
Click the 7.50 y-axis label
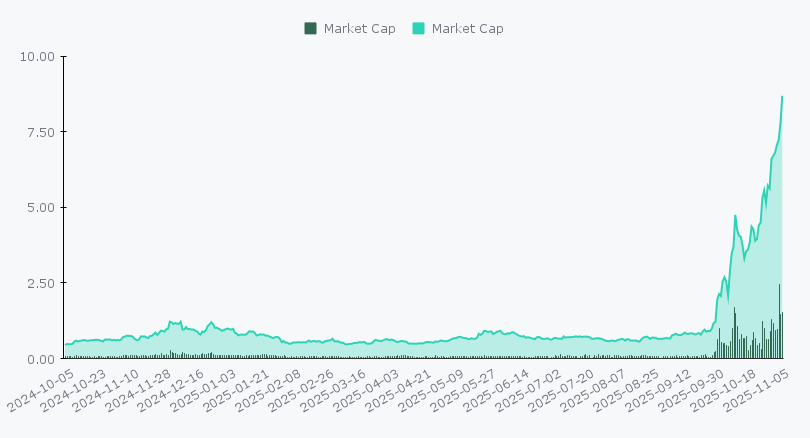pyautogui.click(x=40, y=132)
